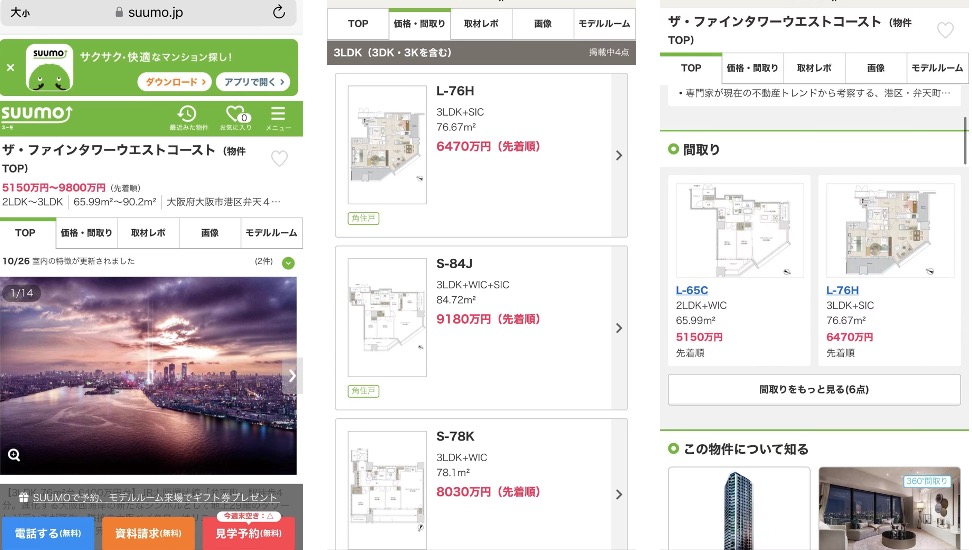Advance the photo carousel with the next arrow

(291, 376)
